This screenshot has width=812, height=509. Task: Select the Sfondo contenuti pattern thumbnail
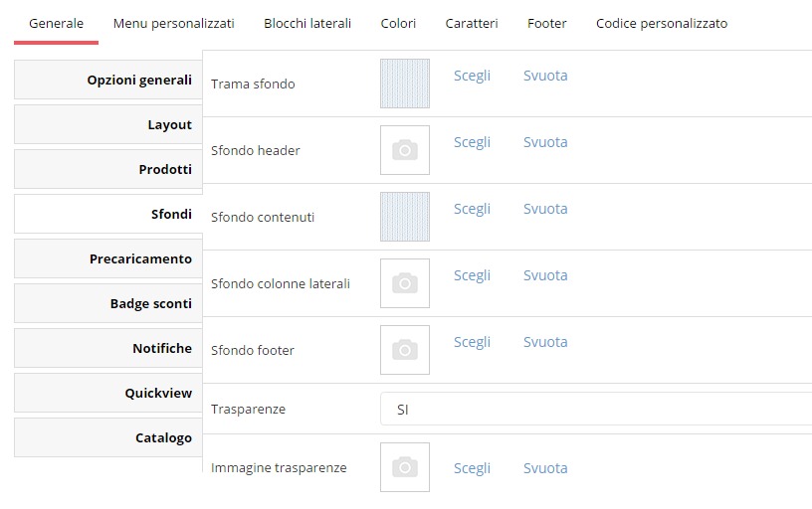pos(405,217)
